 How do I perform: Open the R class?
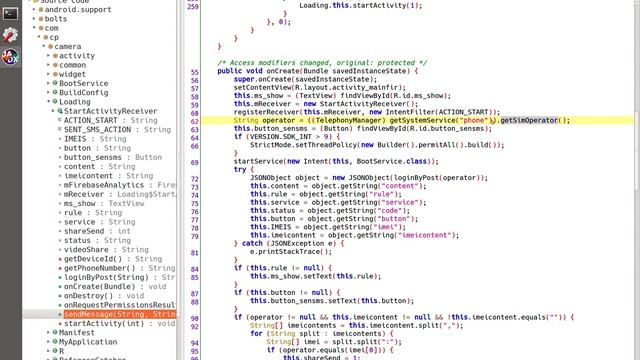click(61, 351)
